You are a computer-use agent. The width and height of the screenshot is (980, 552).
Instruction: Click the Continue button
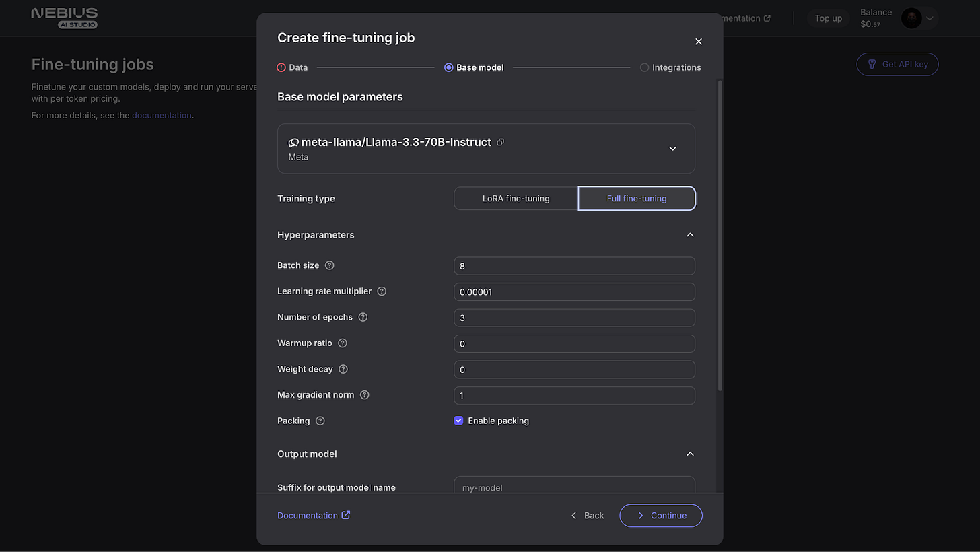[x=661, y=516]
